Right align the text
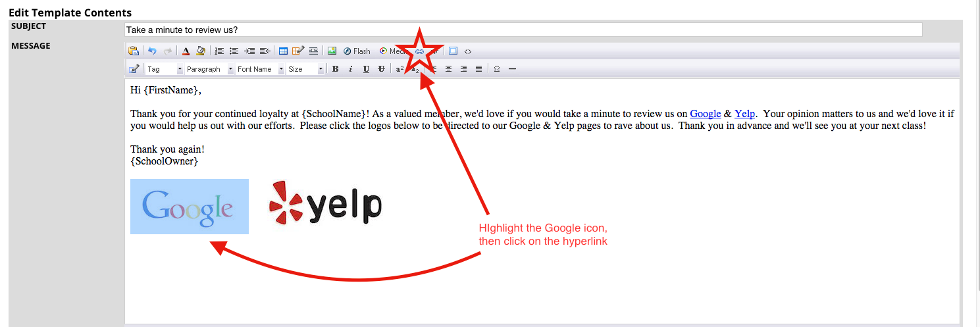980x327 pixels. (x=463, y=68)
